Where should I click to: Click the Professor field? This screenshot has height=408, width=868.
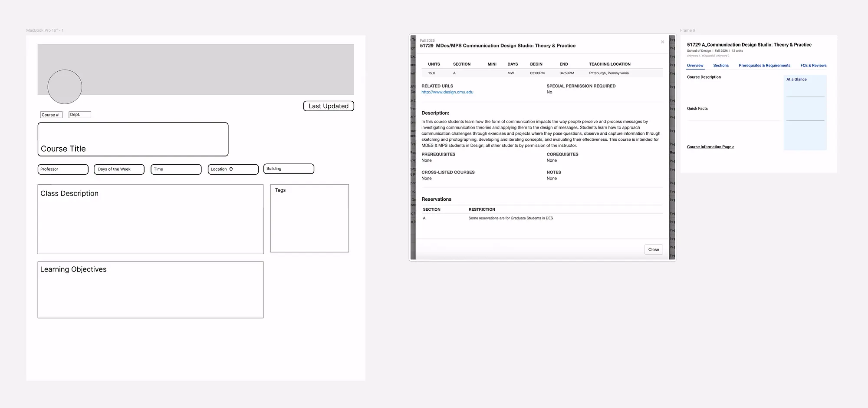63,169
